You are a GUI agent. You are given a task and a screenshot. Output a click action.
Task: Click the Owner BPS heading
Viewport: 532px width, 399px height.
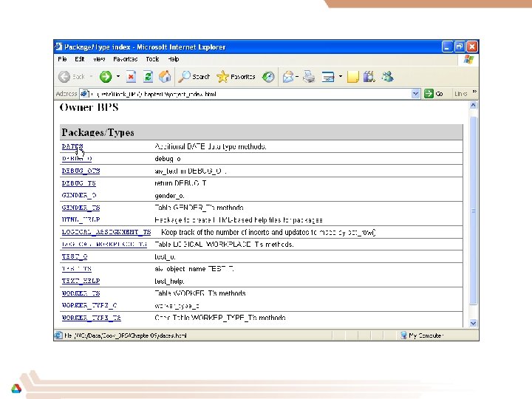89,108
